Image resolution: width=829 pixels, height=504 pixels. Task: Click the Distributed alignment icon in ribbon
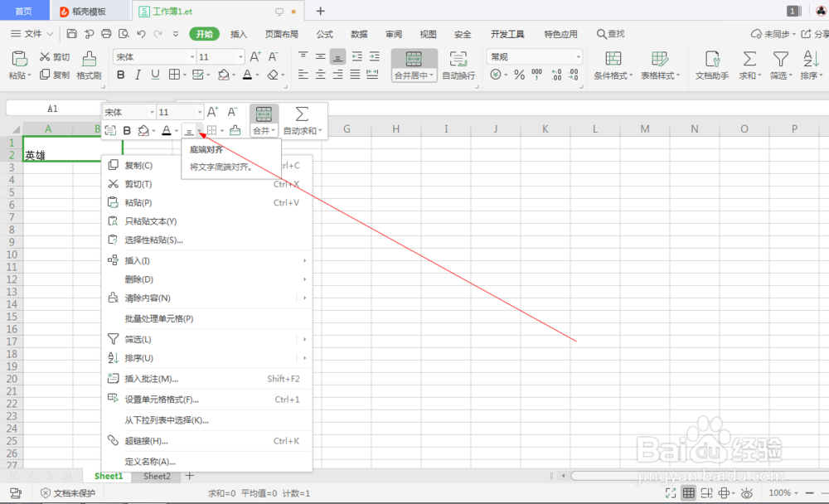pyautogui.click(x=373, y=75)
